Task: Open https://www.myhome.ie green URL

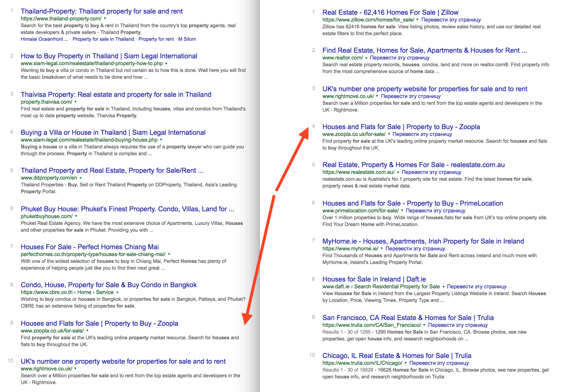Action: click(x=350, y=249)
